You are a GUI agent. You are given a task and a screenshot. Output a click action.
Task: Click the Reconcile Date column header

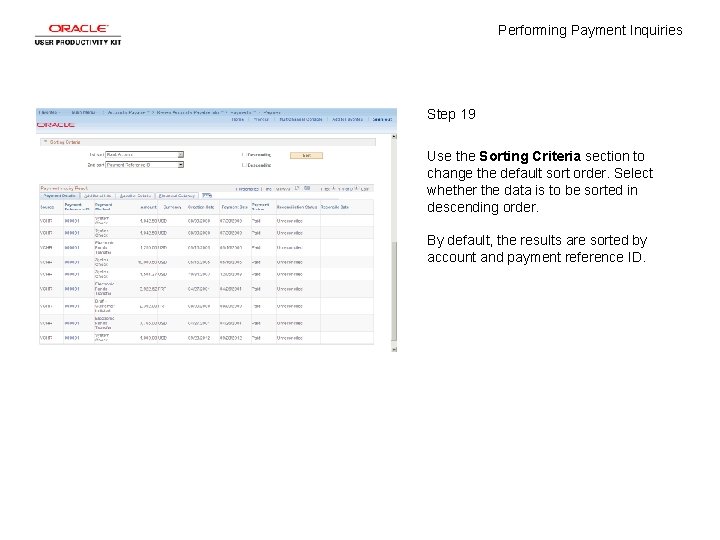[335, 207]
